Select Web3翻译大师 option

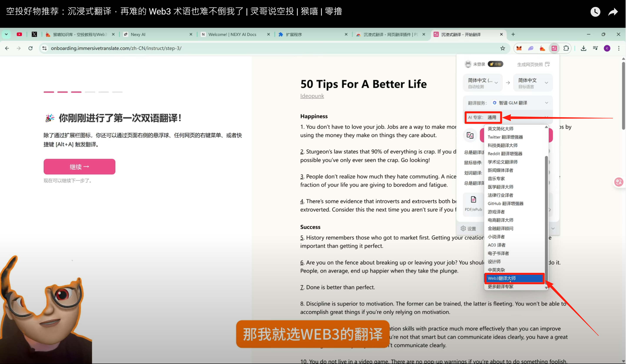[x=514, y=278]
